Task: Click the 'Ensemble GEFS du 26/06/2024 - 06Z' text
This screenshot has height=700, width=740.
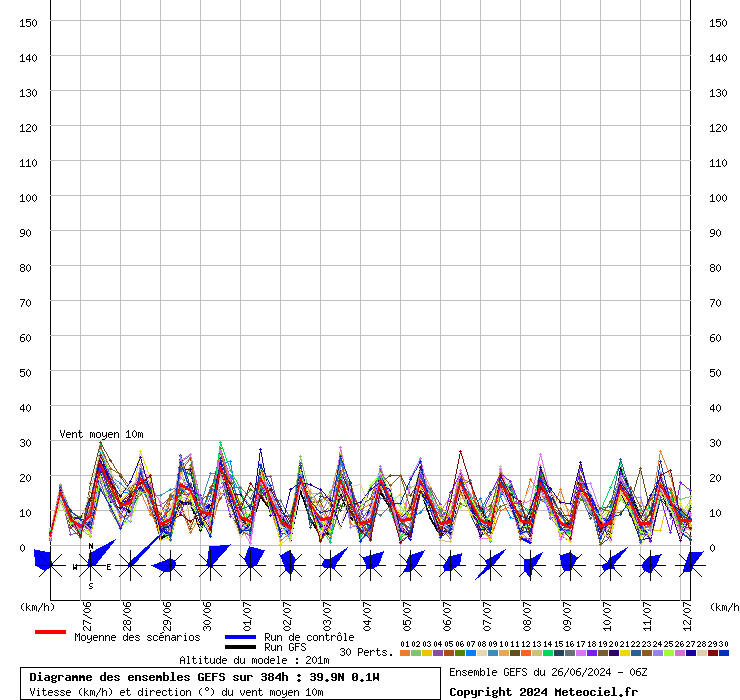Action: coord(548,672)
